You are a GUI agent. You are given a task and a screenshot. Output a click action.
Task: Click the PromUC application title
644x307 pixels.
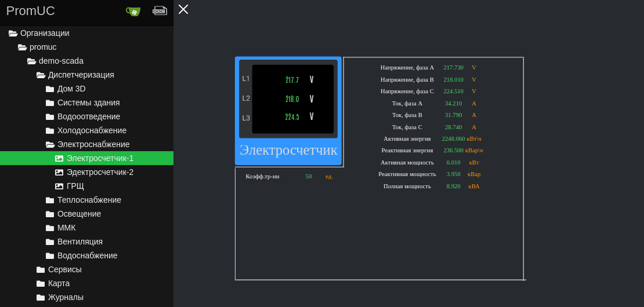[31, 11]
